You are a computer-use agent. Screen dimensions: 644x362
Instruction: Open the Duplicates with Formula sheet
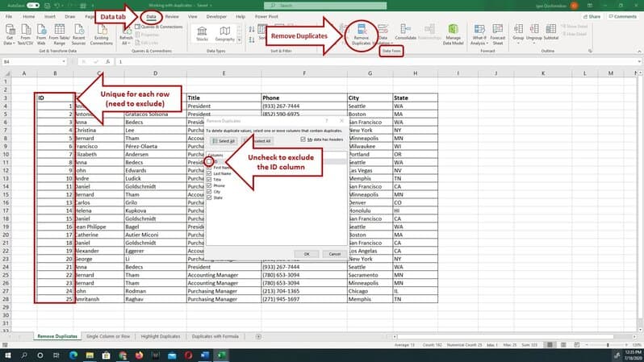coord(215,336)
